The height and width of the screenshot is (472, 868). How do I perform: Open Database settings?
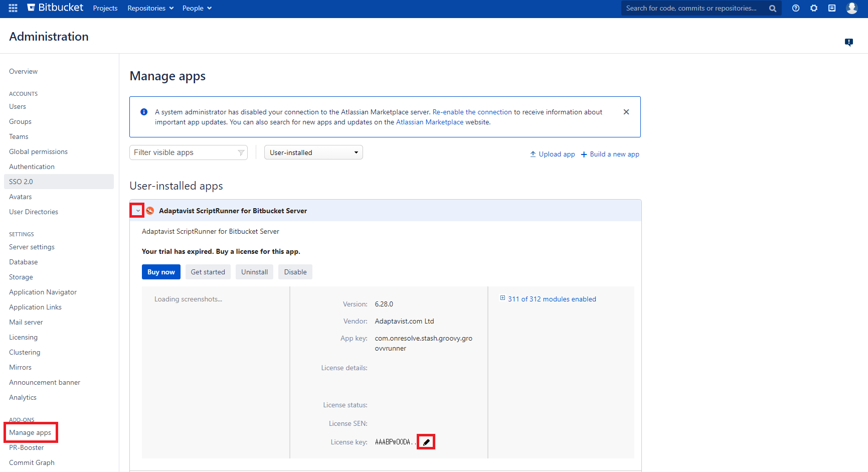24,262
